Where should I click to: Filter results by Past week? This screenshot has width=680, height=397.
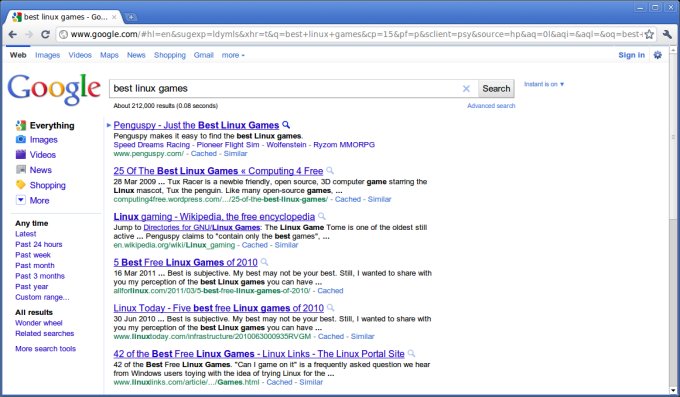(33, 255)
